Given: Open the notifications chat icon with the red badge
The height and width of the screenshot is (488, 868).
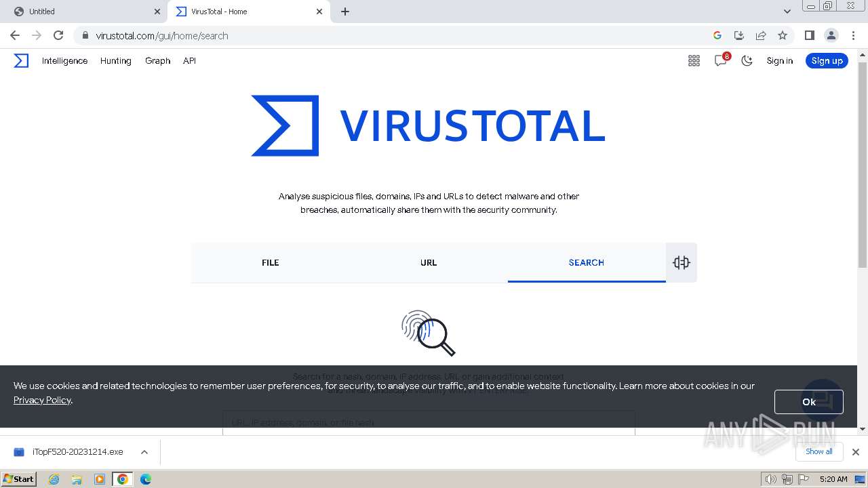Looking at the screenshot, I should coord(721,60).
